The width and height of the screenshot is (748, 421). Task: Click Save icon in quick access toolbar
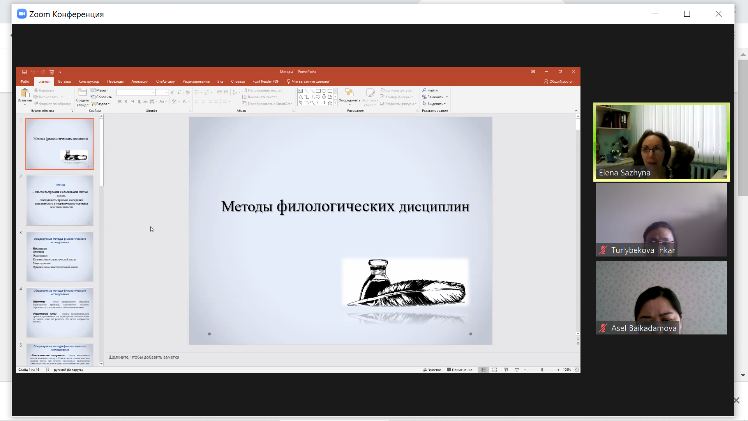23,72
